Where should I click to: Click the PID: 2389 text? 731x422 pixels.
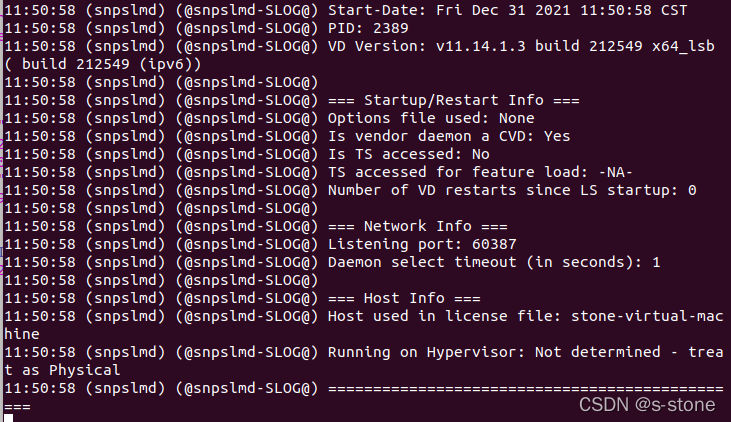[368, 28]
